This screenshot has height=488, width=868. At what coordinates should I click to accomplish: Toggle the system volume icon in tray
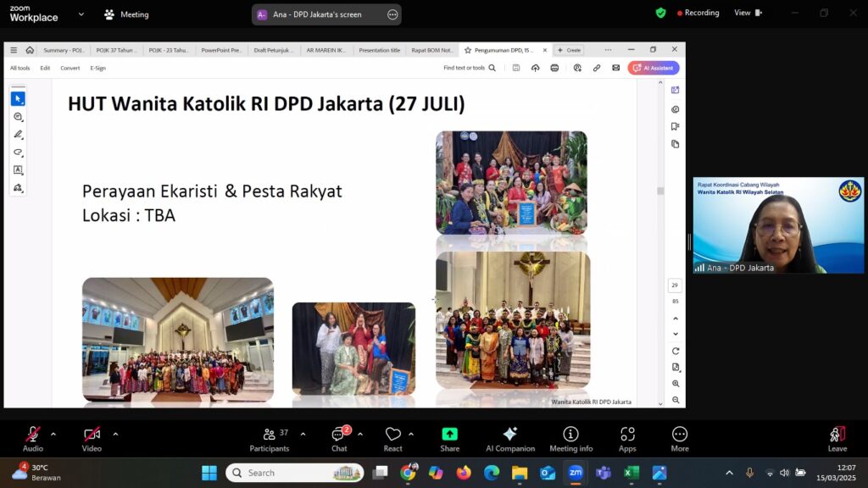tap(784, 473)
